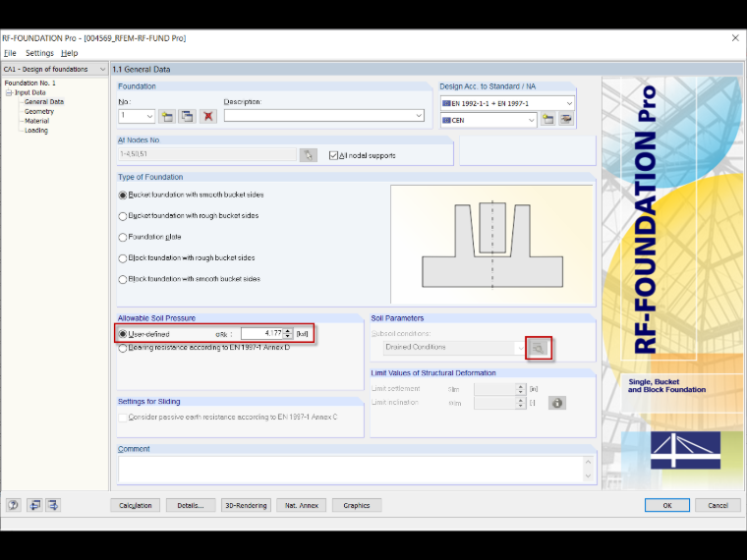The width and height of the screenshot is (747, 560).
Task: Confirm with the OK button
Action: pyautogui.click(x=667, y=505)
